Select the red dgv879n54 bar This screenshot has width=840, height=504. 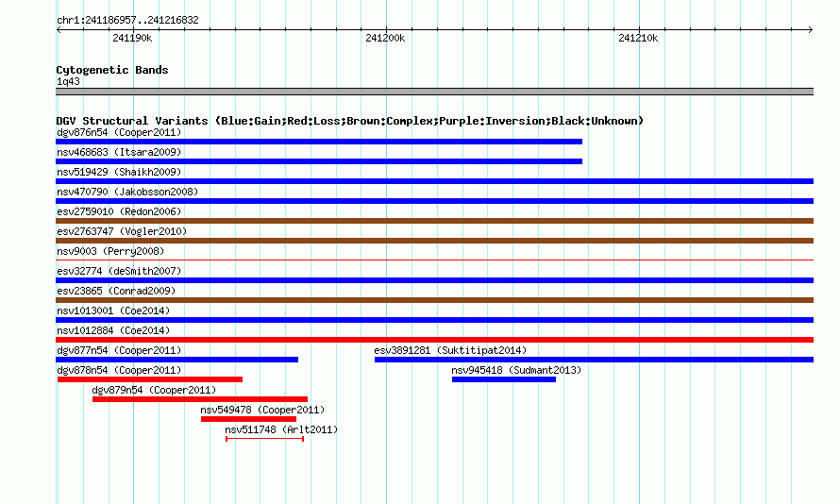200,399
